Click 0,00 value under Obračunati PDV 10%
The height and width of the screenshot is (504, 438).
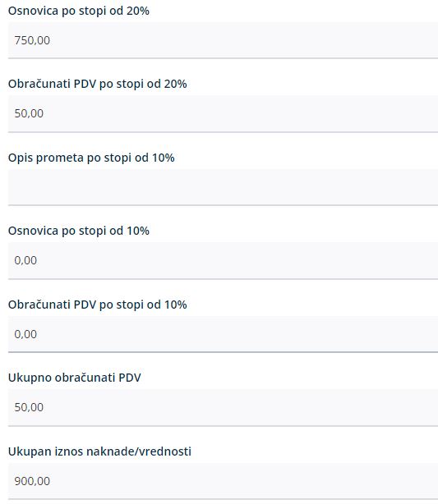(x=25, y=334)
